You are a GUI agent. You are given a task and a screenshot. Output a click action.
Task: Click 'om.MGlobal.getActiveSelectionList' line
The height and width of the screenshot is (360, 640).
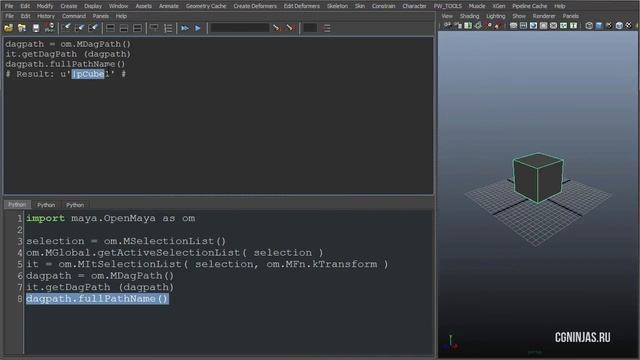tap(175, 253)
